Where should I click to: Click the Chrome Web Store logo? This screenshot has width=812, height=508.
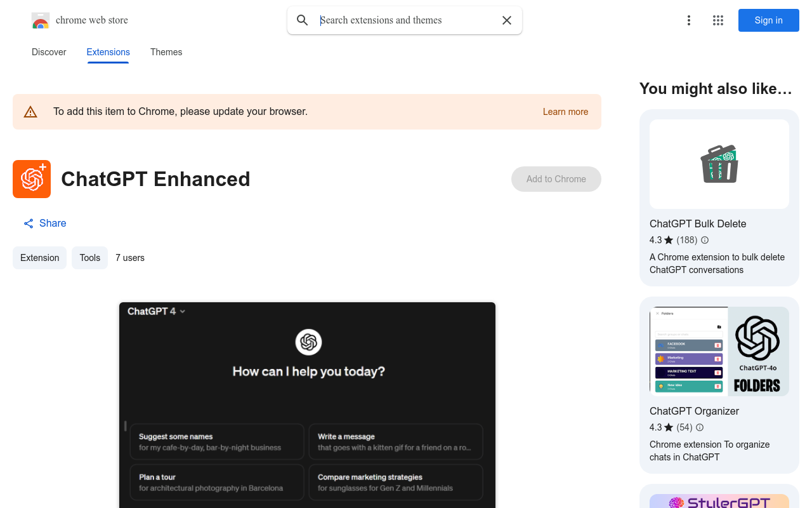(x=41, y=21)
